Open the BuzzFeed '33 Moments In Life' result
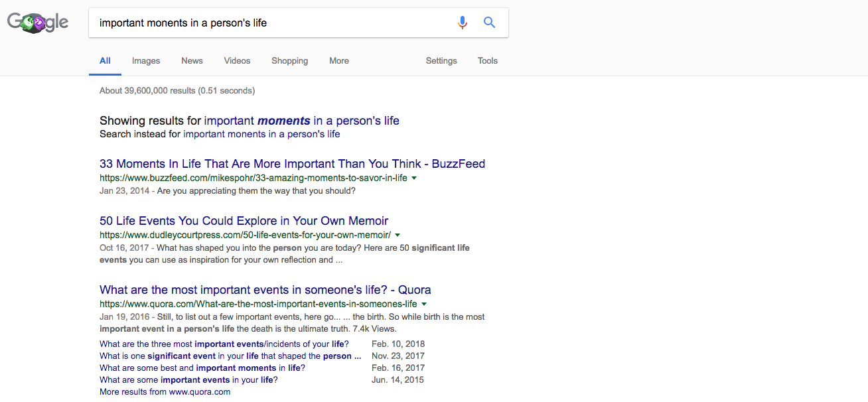The image size is (868, 402). (292, 164)
